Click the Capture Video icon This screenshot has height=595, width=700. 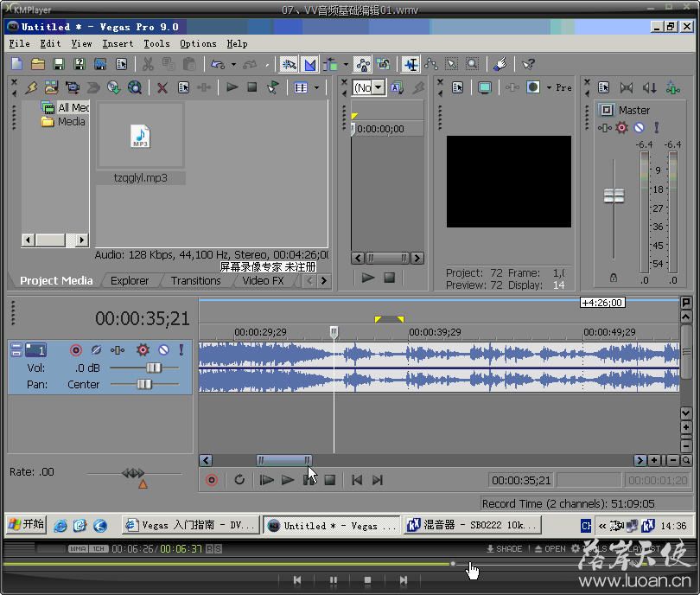tap(72, 87)
